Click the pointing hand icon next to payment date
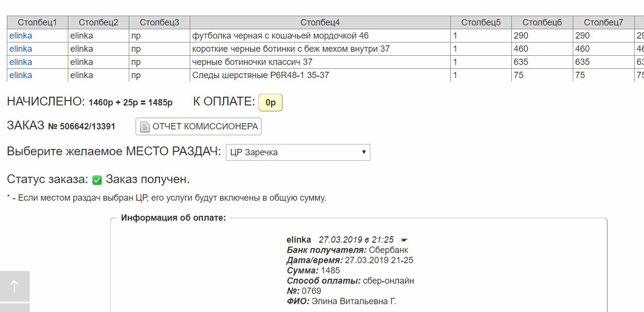Screen dimensions: 644x312 pos(404,240)
